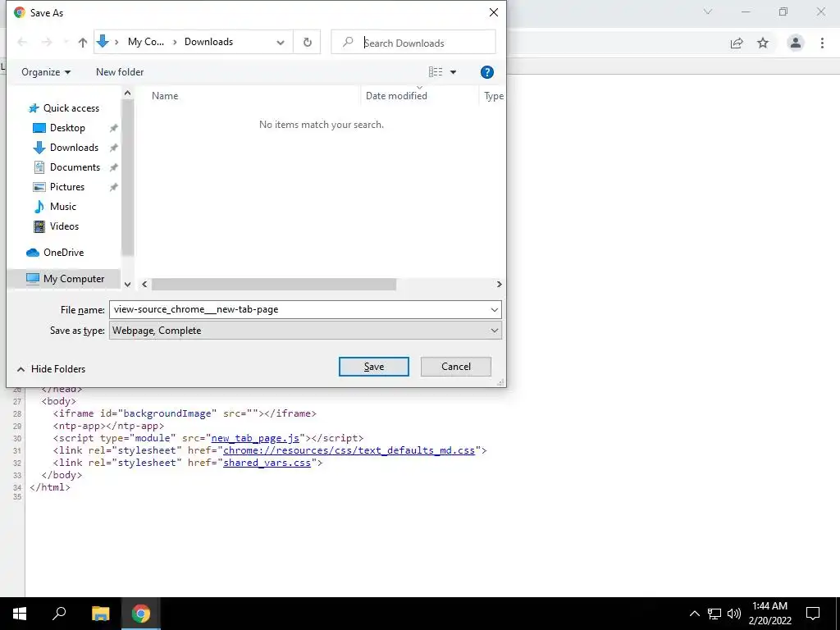Select Quick access in navigation pane
Image resolution: width=840 pixels, height=630 pixels.
point(71,108)
